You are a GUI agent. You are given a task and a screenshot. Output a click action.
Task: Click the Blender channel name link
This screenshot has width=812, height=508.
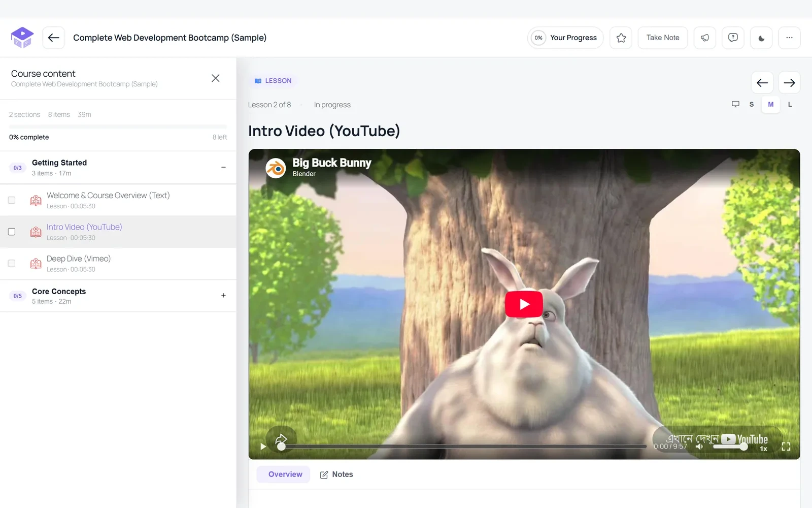coord(304,174)
